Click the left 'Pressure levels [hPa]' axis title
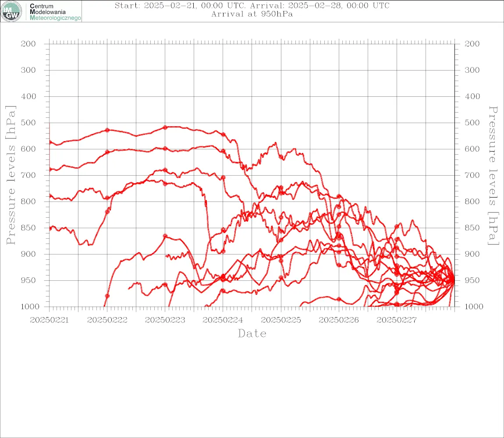The height and width of the screenshot is (438, 504). [11, 175]
